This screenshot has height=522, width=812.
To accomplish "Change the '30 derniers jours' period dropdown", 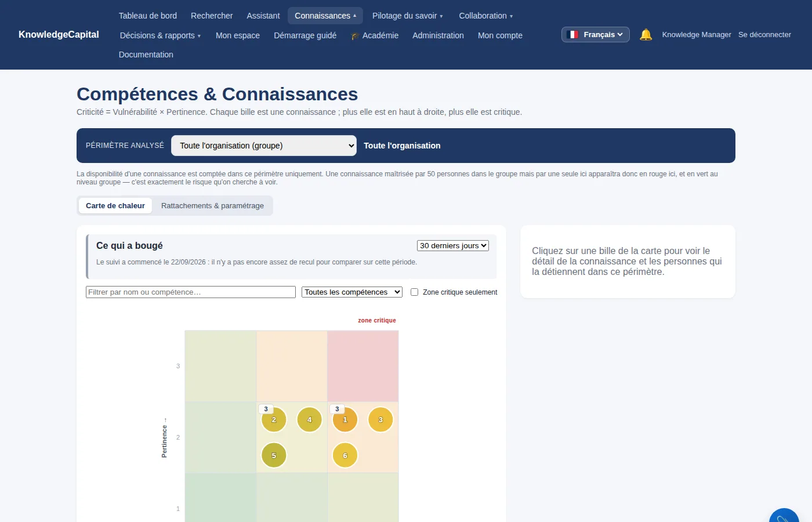I will click(453, 246).
